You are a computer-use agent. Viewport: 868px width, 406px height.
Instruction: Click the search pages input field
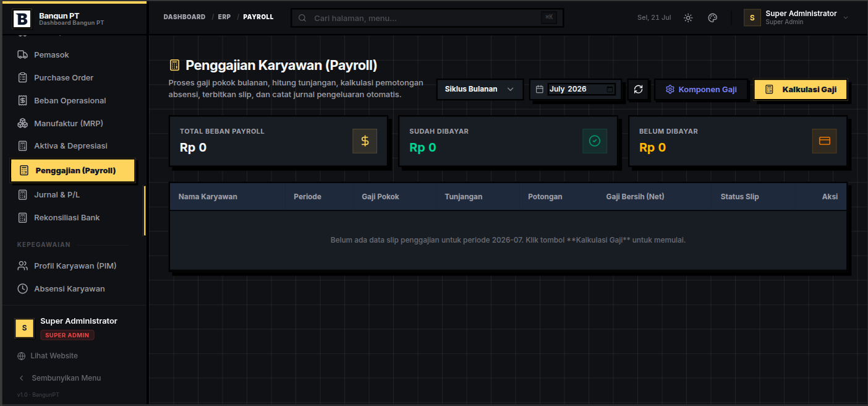click(x=427, y=18)
